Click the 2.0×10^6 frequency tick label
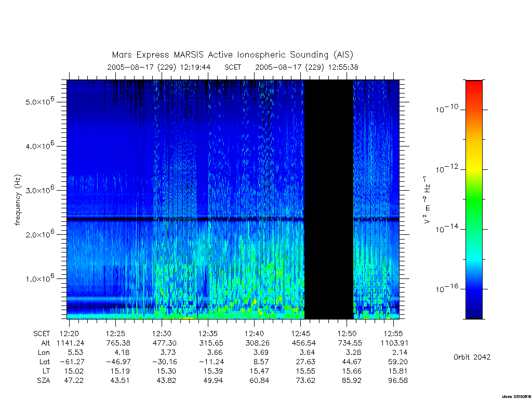The height and width of the screenshot is (399, 532). pos(39,233)
